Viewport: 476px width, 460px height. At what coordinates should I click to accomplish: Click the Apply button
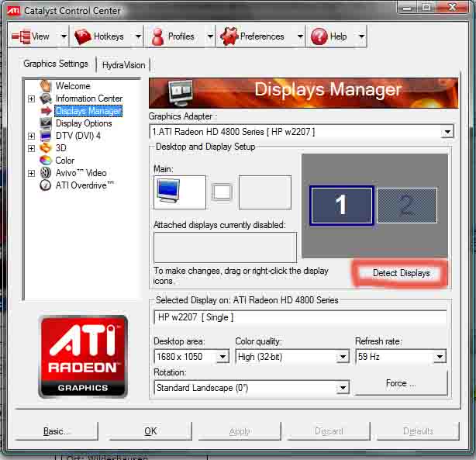240,431
